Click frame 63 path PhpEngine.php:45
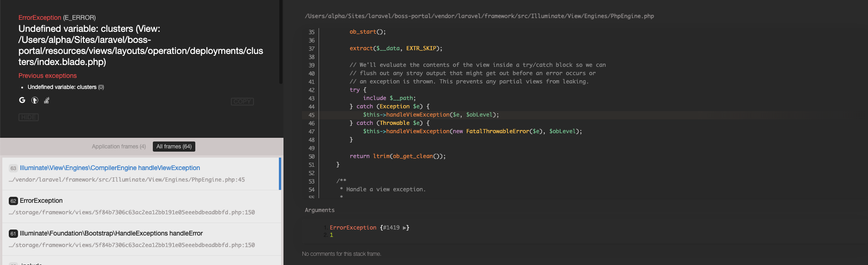The height and width of the screenshot is (265, 868). pos(127,180)
